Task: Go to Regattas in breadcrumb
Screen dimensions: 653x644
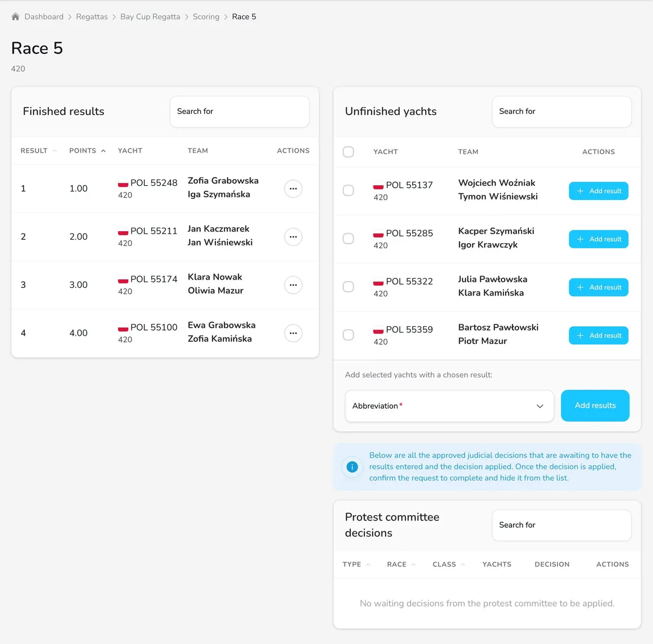Action: coord(92,16)
